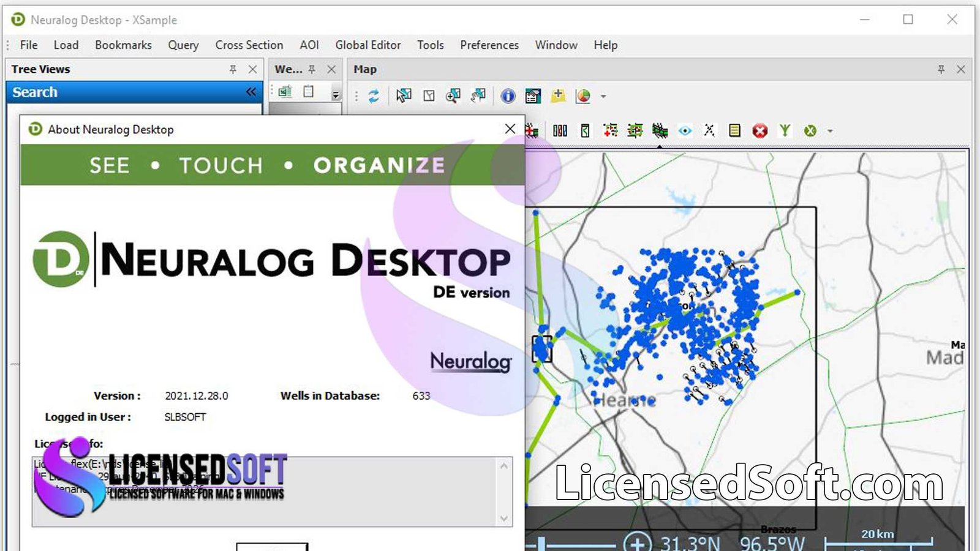Select the map pointer selection tool

(404, 96)
